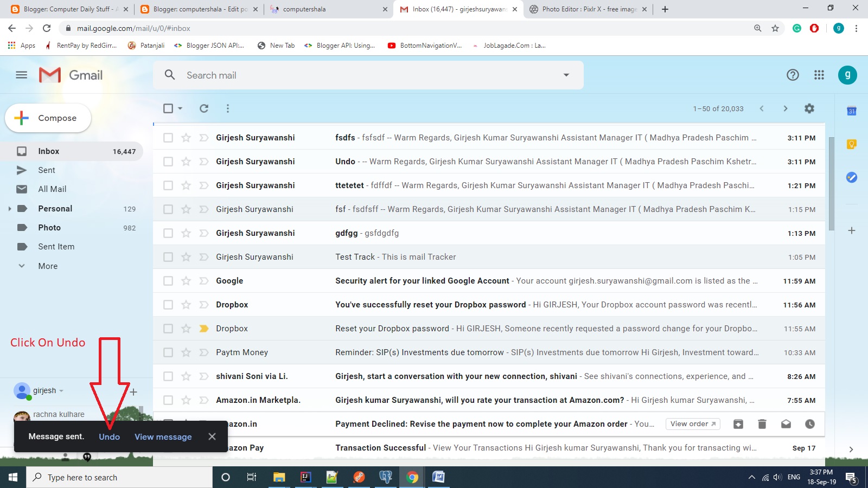Select the 'ttetetet' email checkbox
Screen dimensions: 868x488
click(168, 185)
